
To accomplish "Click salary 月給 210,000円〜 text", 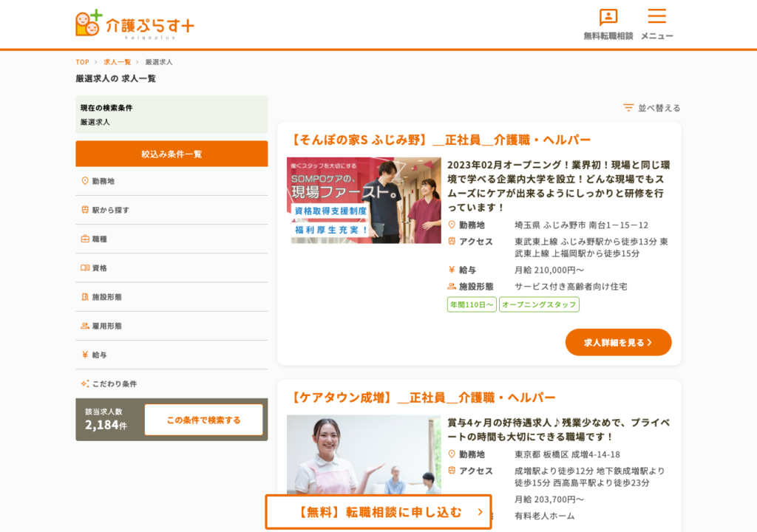I will coord(549,270).
